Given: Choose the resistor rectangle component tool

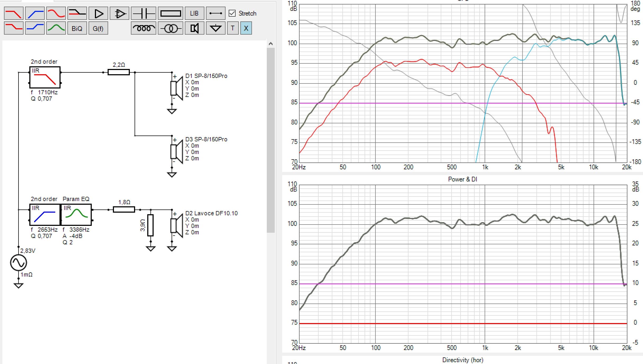Looking at the screenshot, I should click(171, 13).
